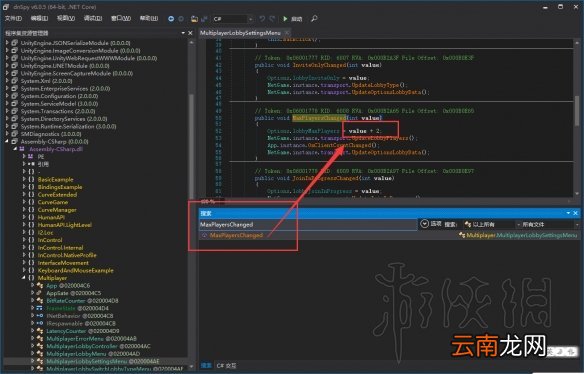Viewport: 584px width, 374px height.
Task: Select InControl.NativeProfile namespace
Action: 67,255
